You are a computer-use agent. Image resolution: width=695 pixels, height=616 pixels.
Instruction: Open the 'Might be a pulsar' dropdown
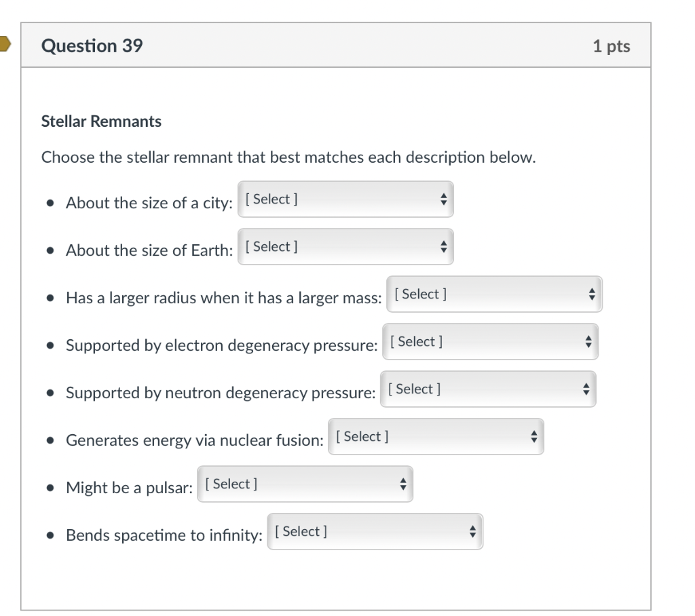click(x=305, y=484)
